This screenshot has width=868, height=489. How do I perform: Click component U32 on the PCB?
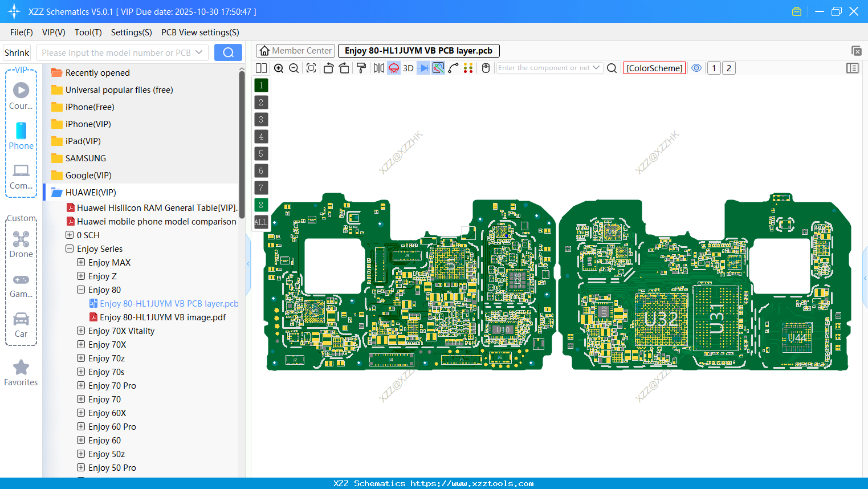pyautogui.click(x=661, y=320)
